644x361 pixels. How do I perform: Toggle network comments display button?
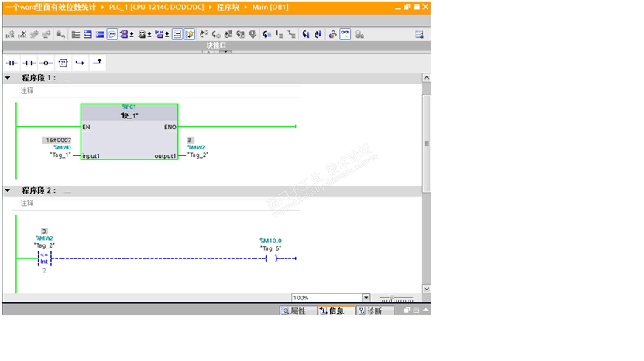112,34
